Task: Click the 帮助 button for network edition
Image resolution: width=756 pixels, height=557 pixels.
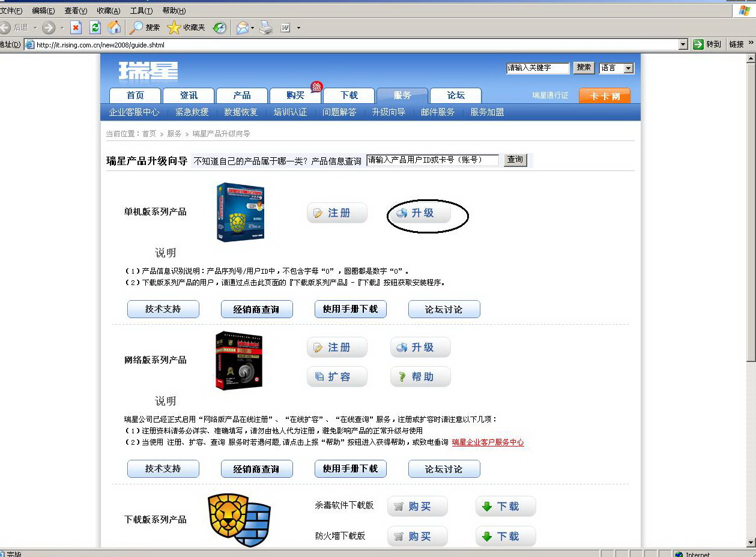Action: click(420, 377)
